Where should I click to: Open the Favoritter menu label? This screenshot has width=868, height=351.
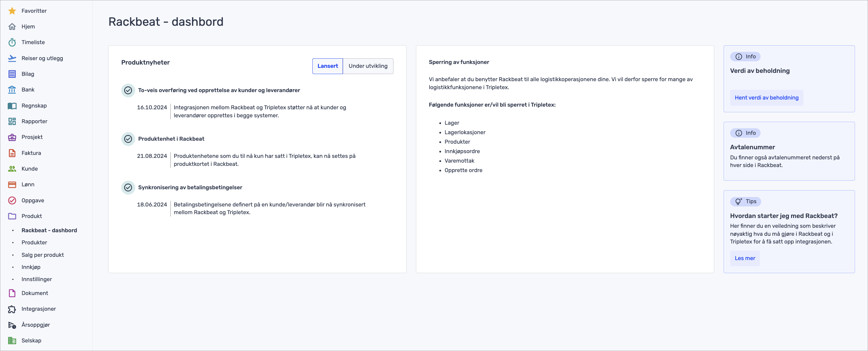[34, 11]
